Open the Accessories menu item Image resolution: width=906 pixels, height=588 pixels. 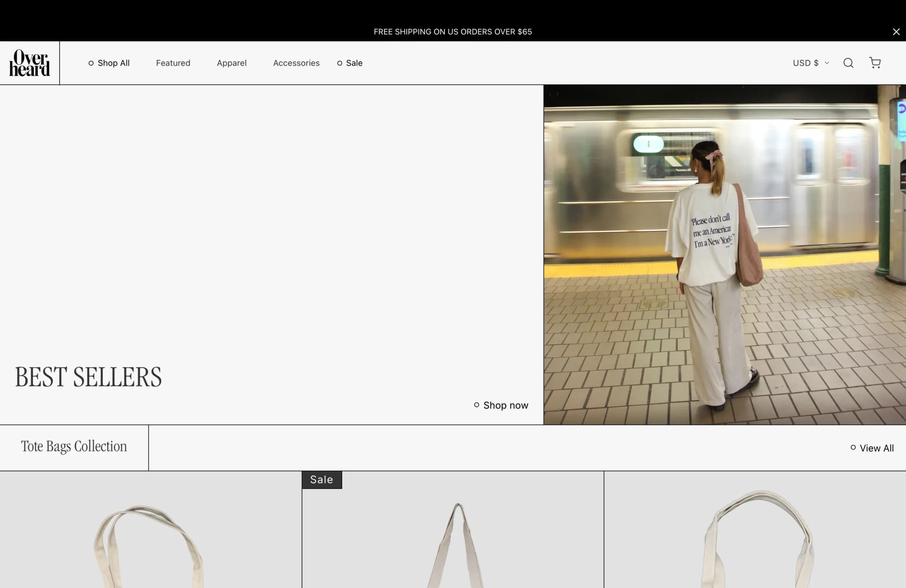click(296, 63)
